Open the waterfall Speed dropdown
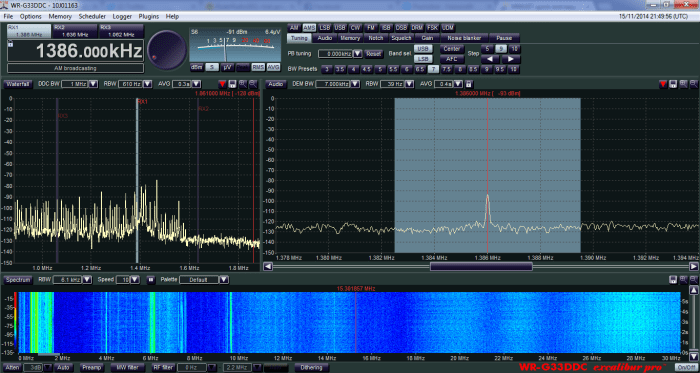700x373 pixels. coord(135,280)
